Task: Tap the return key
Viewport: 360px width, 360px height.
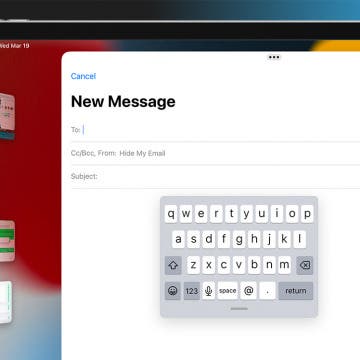Action: [x=296, y=291]
